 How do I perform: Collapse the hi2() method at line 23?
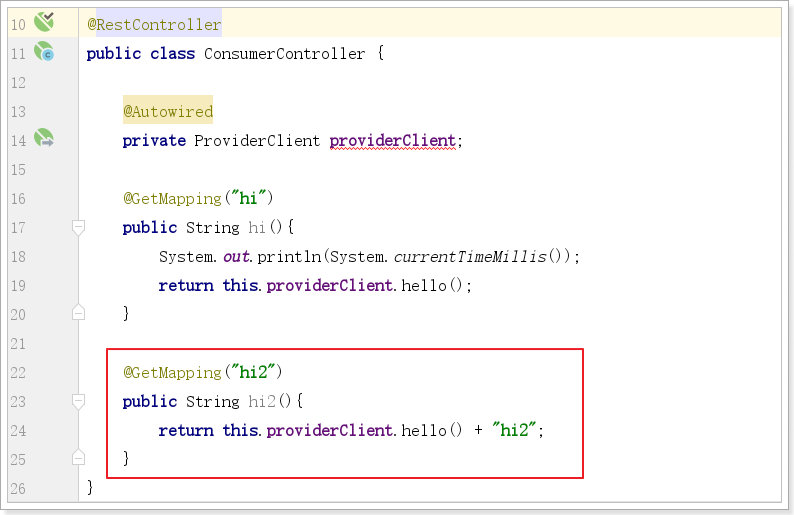click(78, 402)
